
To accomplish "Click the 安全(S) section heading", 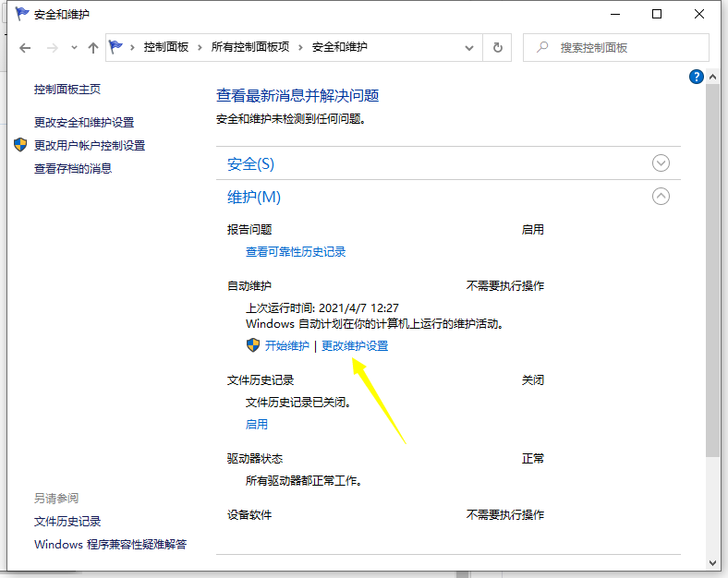I will coord(250,163).
